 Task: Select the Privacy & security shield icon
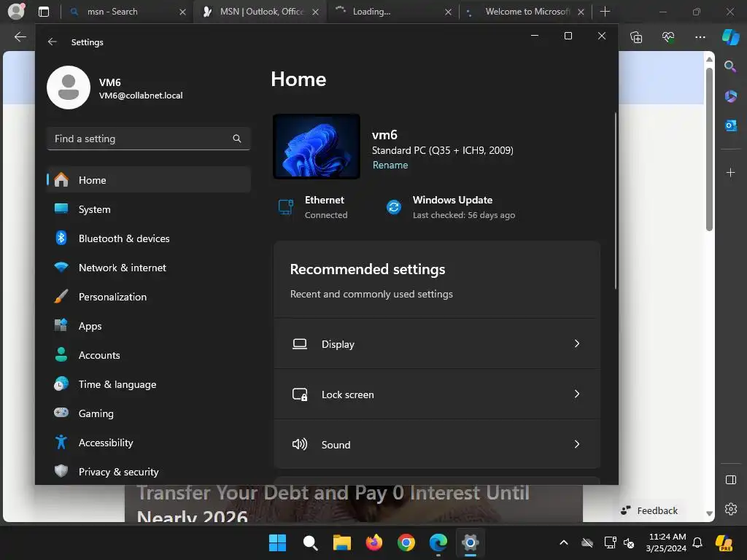[x=61, y=472]
